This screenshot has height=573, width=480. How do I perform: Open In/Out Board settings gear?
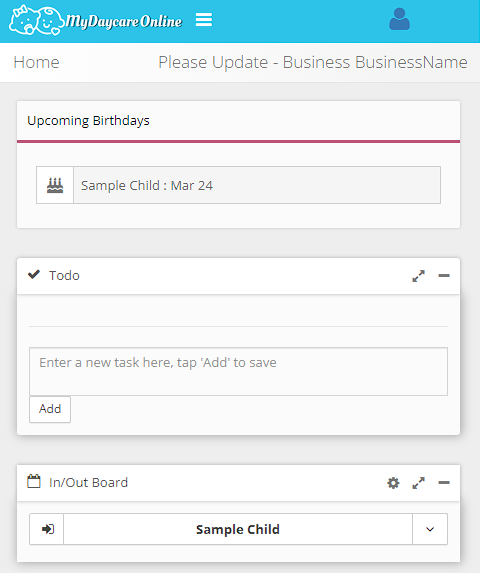(393, 483)
